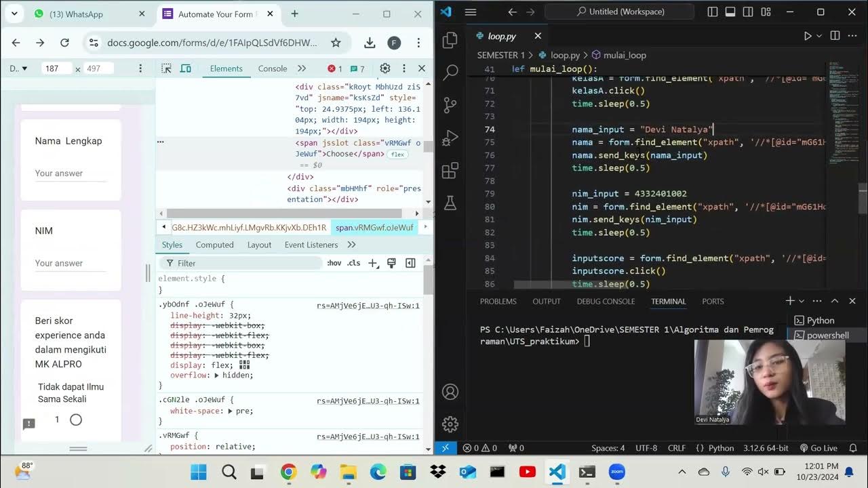The width and height of the screenshot is (868, 488).
Task: Click the DevTools inspect element picker
Action: [167, 68]
